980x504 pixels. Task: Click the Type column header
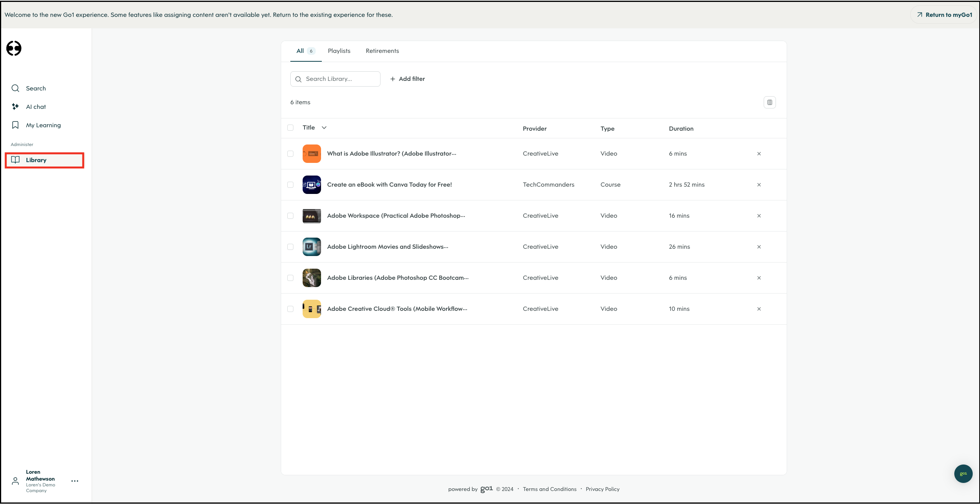click(607, 129)
